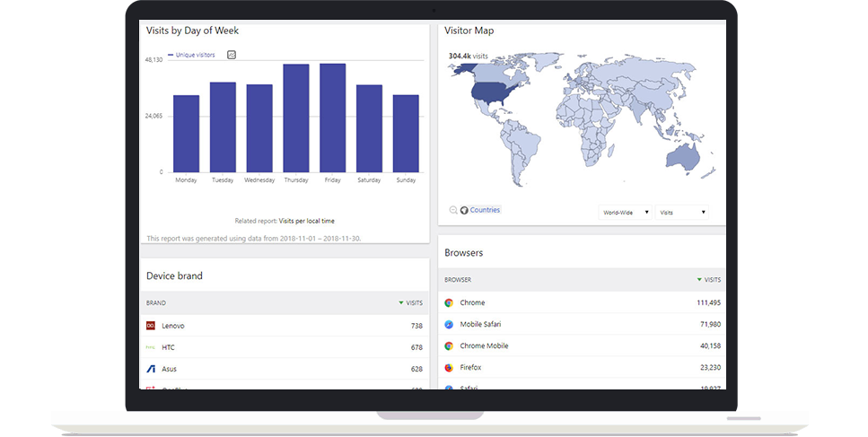The image size is (868, 437).
Task: Click the Mobile Safari icon
Action: [x=449, y=324]
